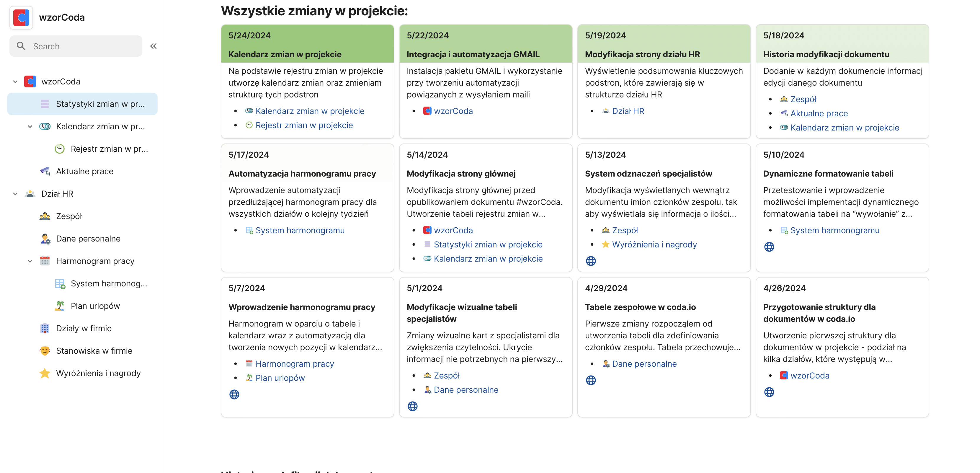Open Plan urlopów page in sidebar
This screenshot has height=473, width=980.
[x=95, y=306]
